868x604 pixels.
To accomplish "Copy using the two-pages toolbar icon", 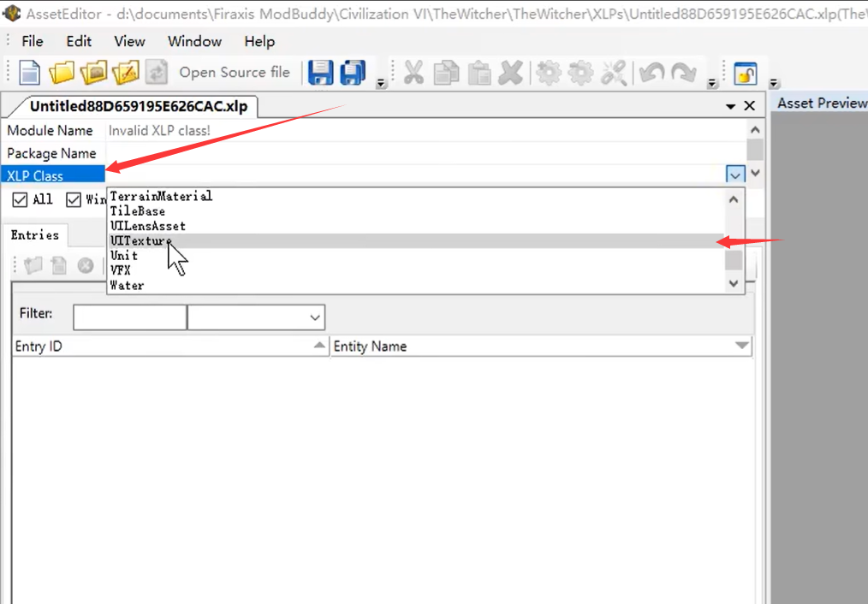I will 446,73.
